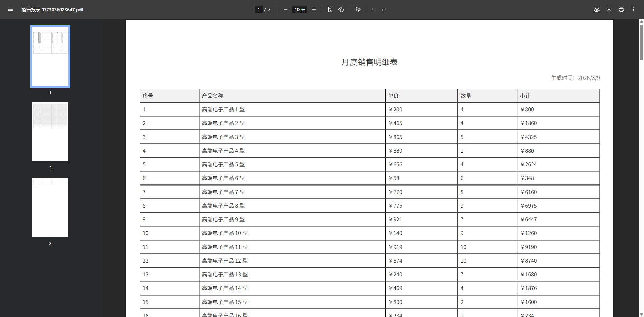Print the sales report PDF
The image size is (644, 317).
621,9
